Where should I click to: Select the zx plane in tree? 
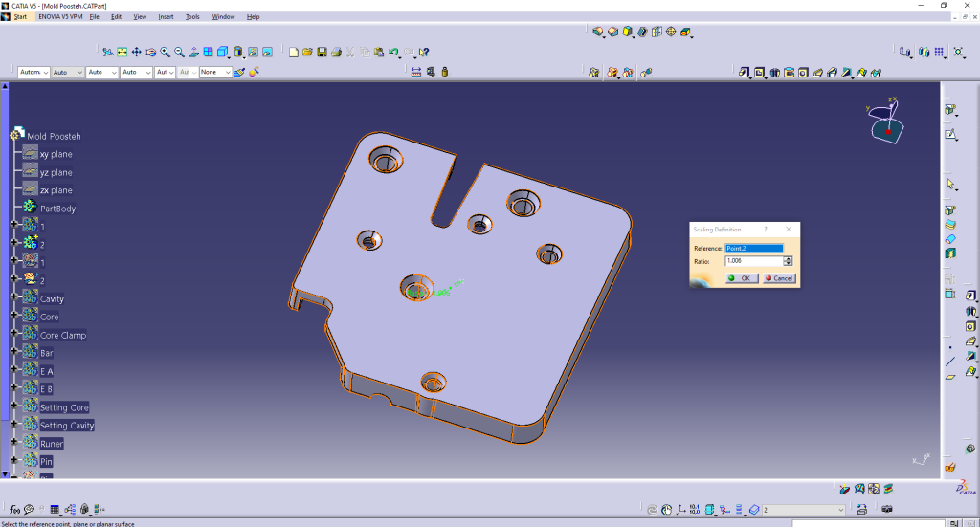[56, 190]
